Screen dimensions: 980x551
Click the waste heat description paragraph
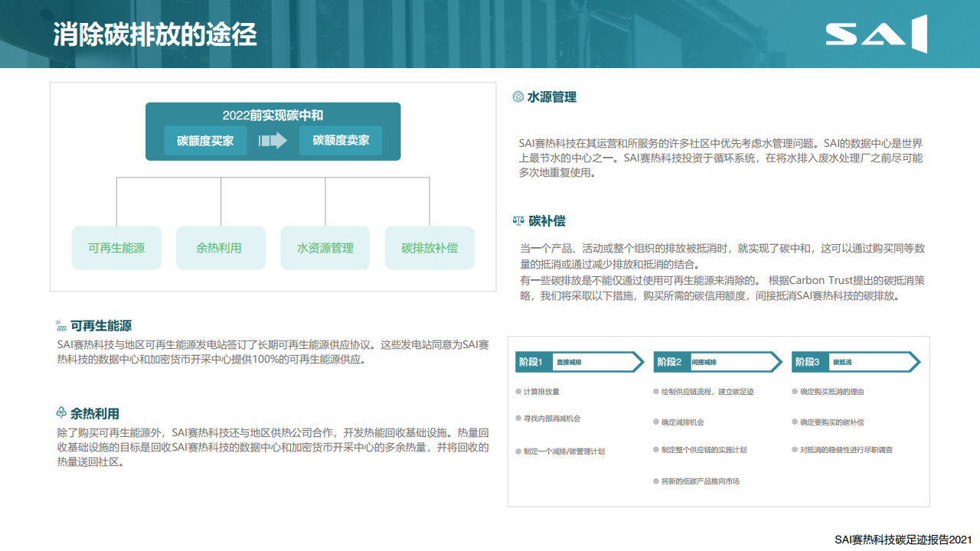(x=273, y=448)
